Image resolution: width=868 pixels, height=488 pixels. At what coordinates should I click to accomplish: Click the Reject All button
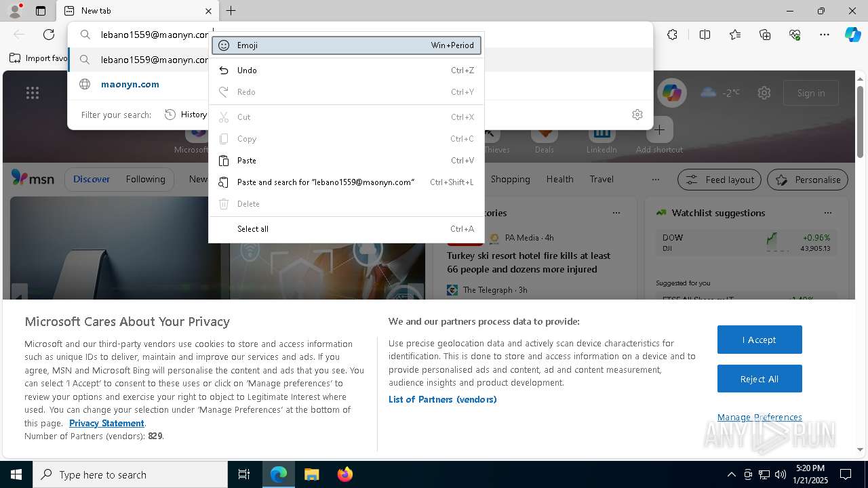[x=759, y=379]
